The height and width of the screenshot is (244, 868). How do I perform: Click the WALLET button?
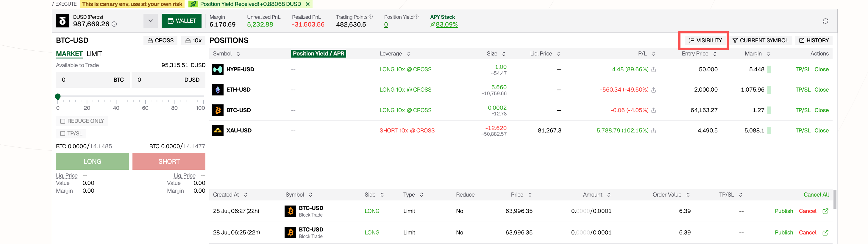pyautogui.click(x=182, y=21)
